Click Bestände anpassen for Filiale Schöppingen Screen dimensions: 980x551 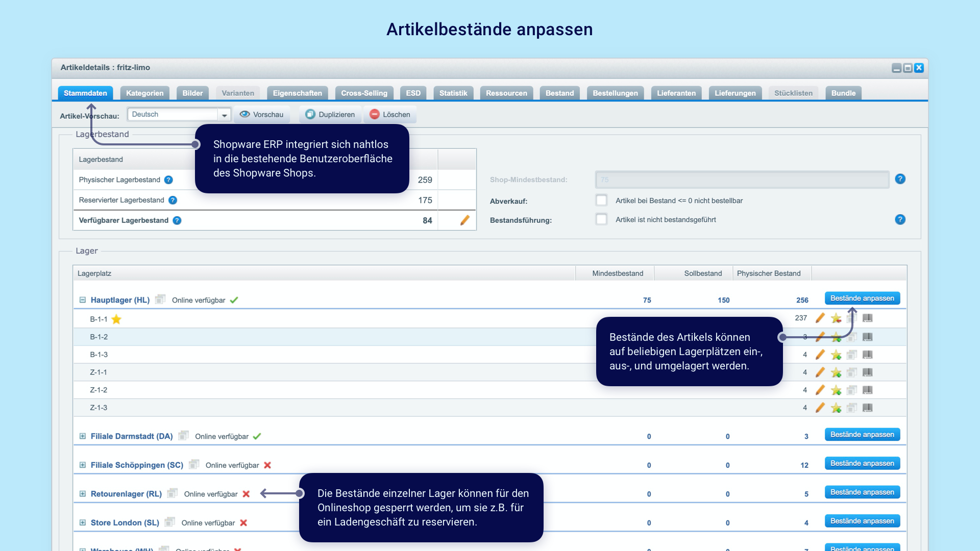tap(862, 463)
